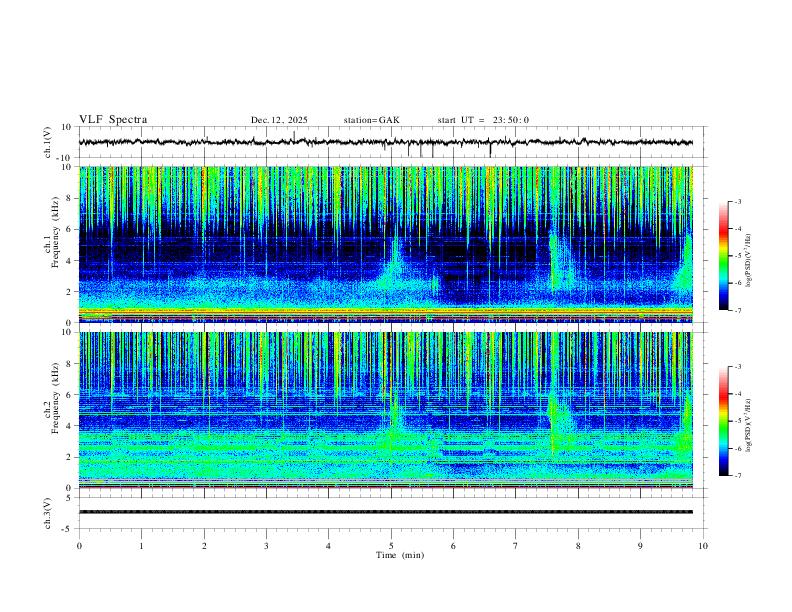Click the '-7' label on ch.2 color bar

click(737, 476)
